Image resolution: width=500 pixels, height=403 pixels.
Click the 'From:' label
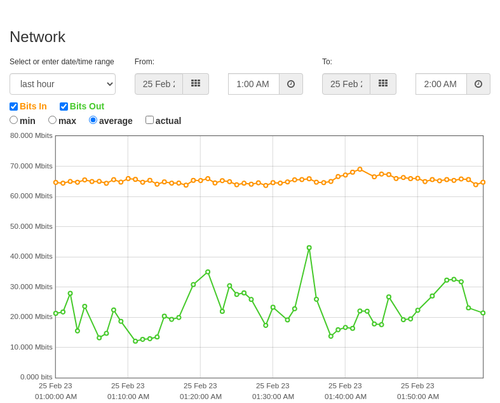tap(144, 62)
